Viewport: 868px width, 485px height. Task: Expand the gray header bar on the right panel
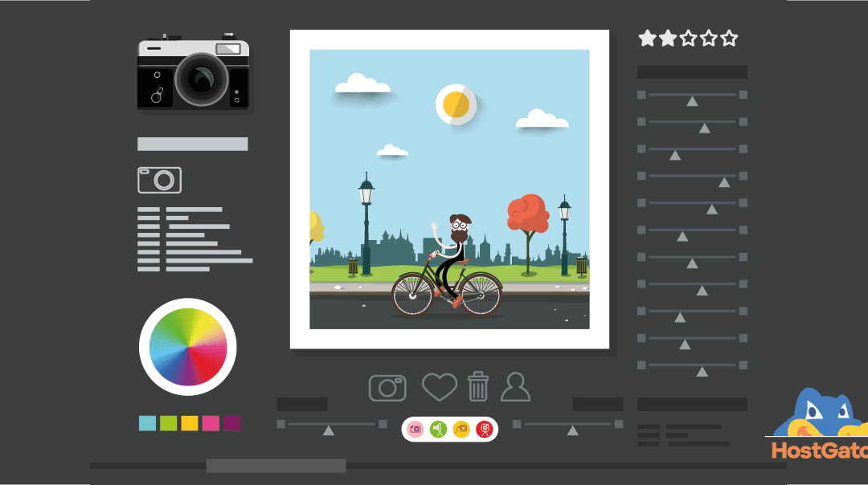click(692, 71)
